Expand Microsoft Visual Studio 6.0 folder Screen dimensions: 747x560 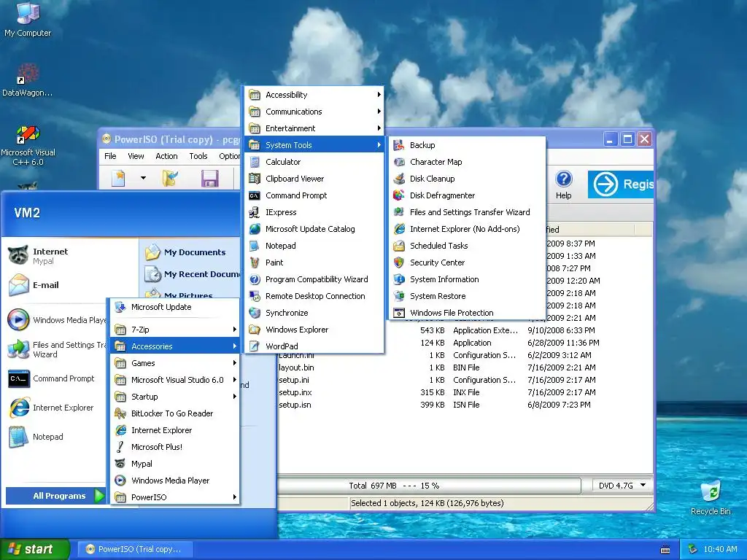click(174, 379)
